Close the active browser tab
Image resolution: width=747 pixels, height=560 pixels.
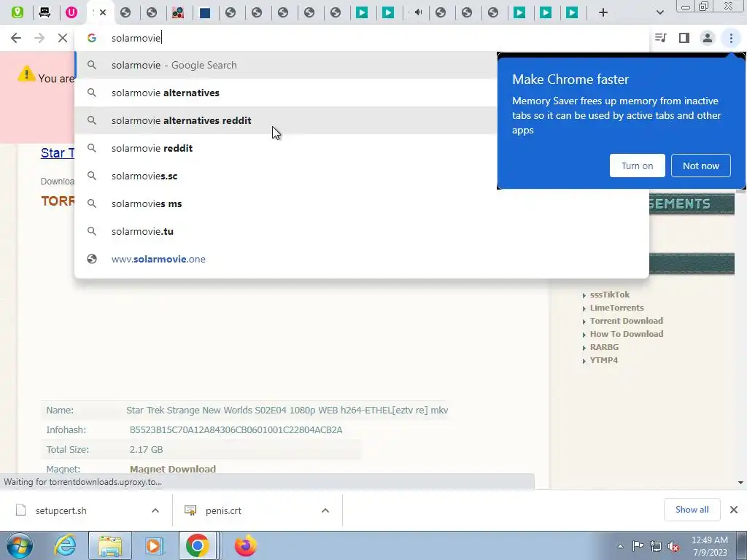pos(102,12)
